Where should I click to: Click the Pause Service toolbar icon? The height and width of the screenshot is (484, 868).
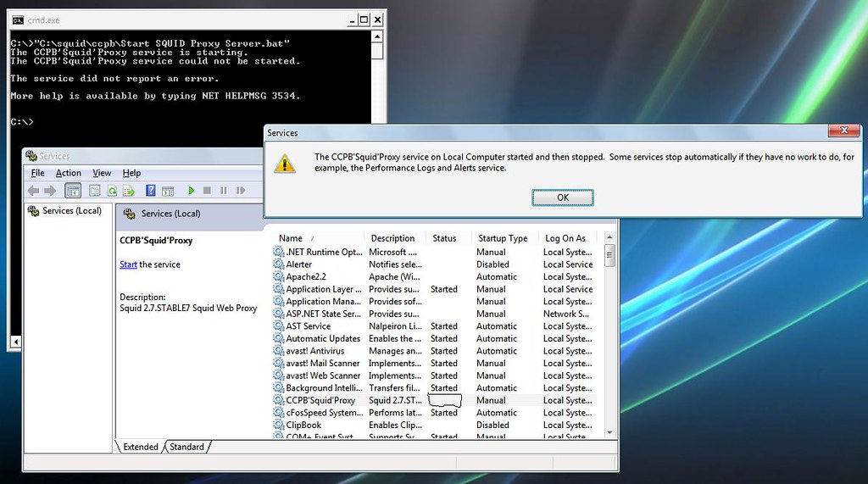[223, 191]
